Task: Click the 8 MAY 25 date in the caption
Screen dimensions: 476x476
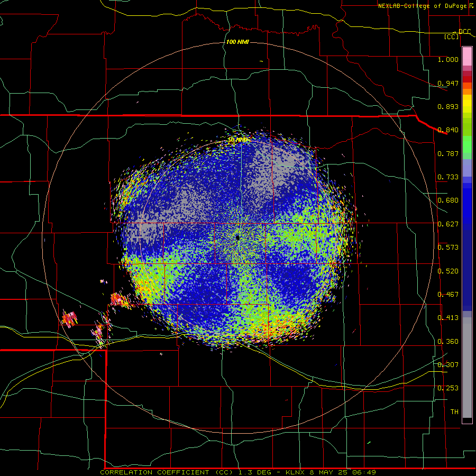Action: coord(328,472)
